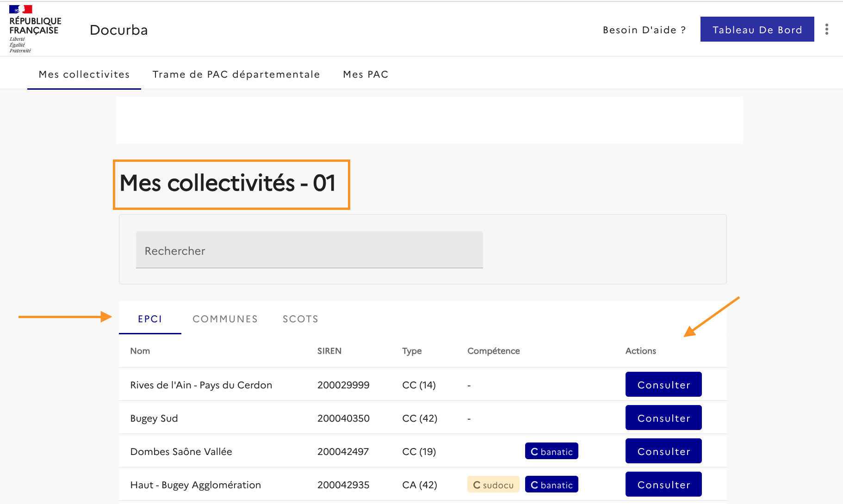Image resolution: width=843 pixels, height=504 pixels.
Task: Click the Docurba site title
Action: (119, 30)
